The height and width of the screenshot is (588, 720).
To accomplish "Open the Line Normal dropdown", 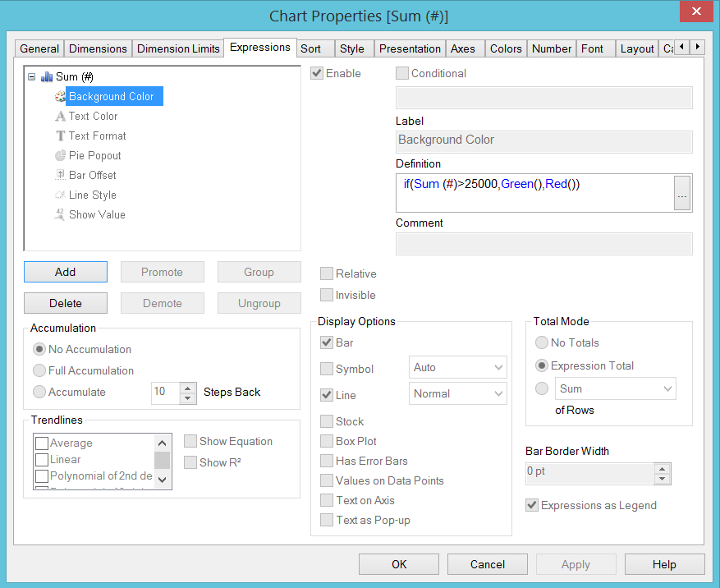I will tap(458, 393).
